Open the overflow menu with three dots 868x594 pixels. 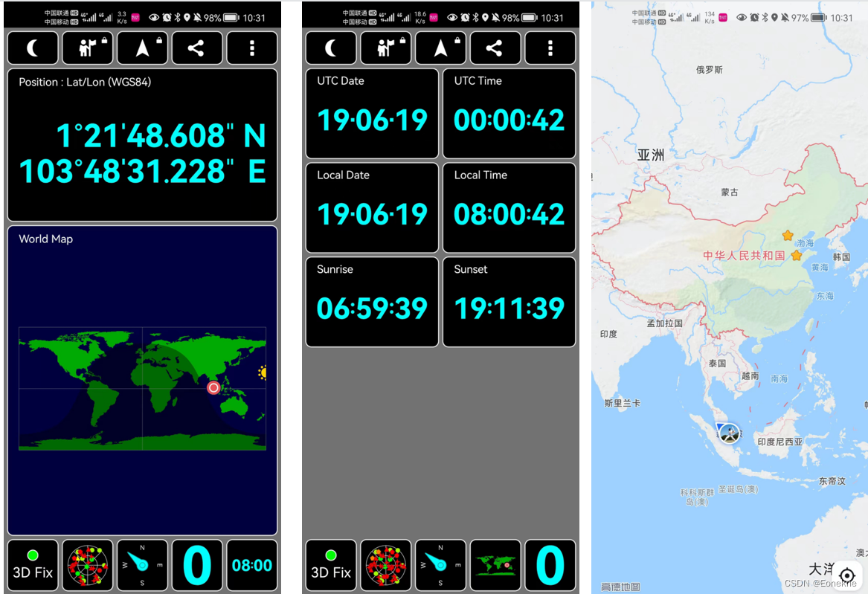click(251, 48)
